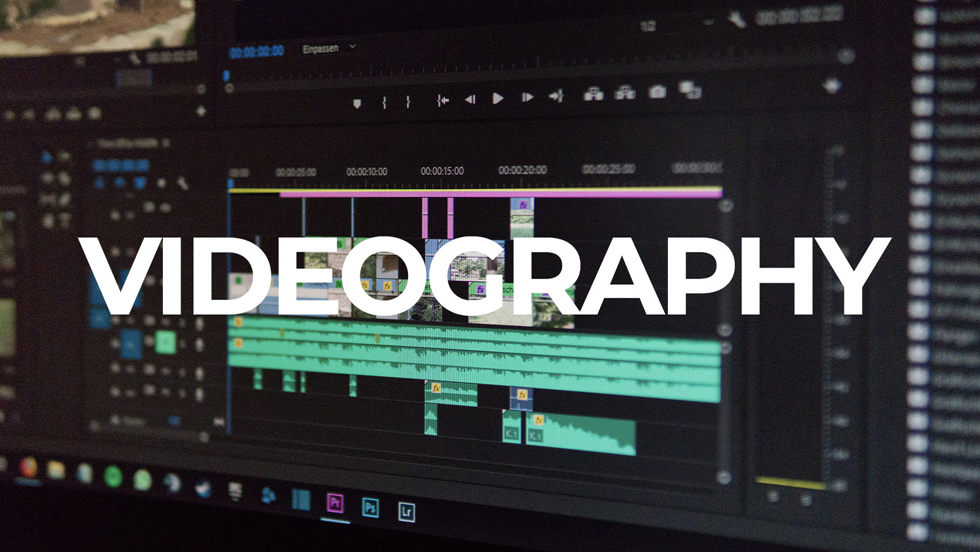
Task: Select the second pink clip on the upper track
Action: (451, 218)
